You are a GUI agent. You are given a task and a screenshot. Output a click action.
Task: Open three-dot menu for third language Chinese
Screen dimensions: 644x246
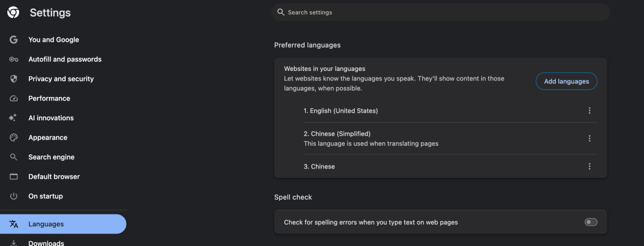pyautogui.click(x=589, y=167)
